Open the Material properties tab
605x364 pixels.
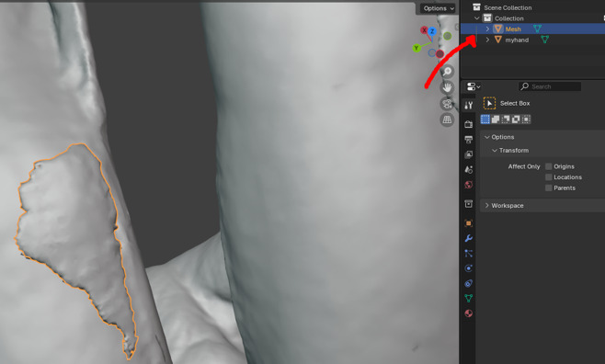coord(468,313)
